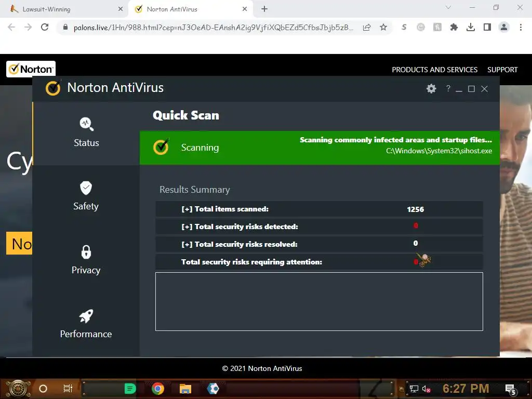Screen dimensions: 532x399
Task: Close the Norton AntiVirus browser tab
Action: 245,9
